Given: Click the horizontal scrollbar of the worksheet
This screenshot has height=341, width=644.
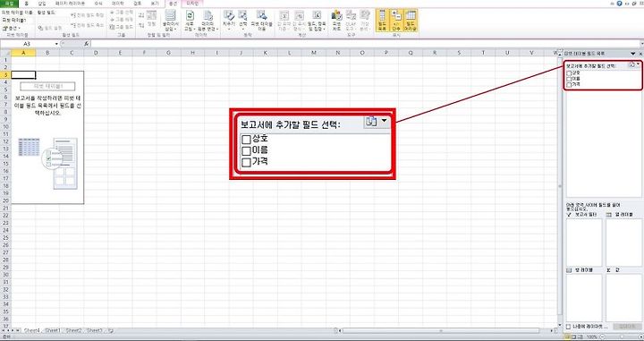Looking at the screenshot, I should [441, 330].
